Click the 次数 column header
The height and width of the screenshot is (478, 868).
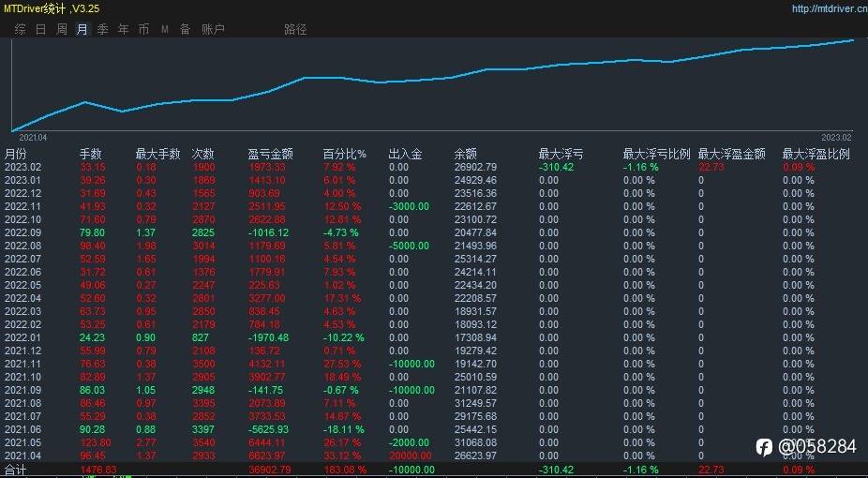[x=203, y=154]
